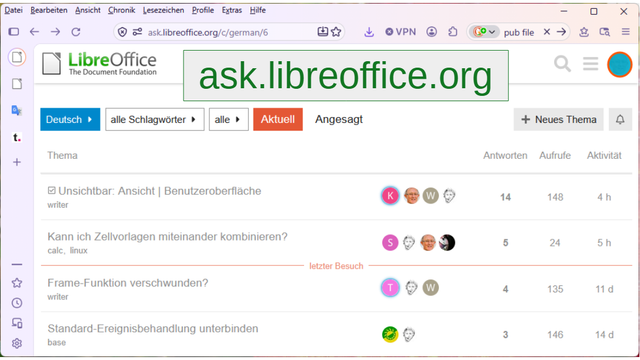The height and width of the screenshot is (360, 640).
Task: Open sidebar settings gear icon
Action: [17, 343]
